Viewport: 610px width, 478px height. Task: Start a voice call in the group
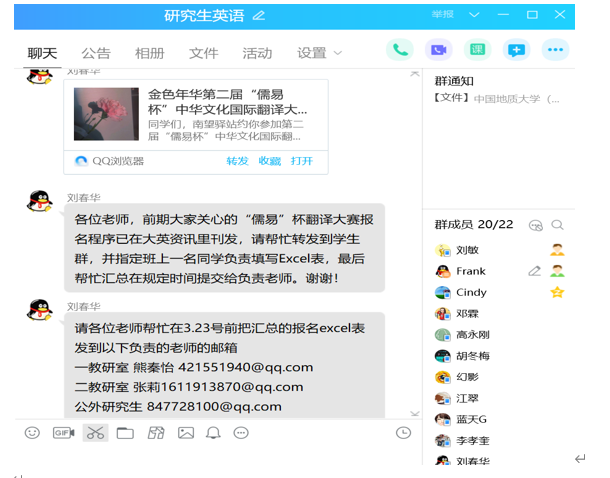400,50
